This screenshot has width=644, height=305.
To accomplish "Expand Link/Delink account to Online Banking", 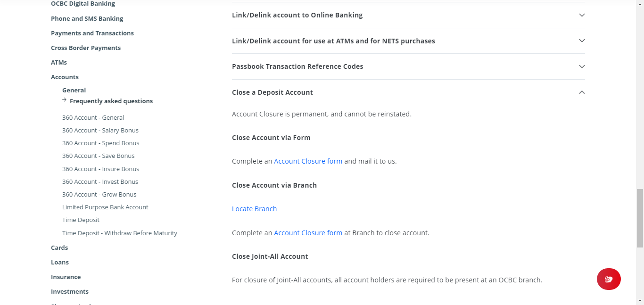I will pos(408,15).
